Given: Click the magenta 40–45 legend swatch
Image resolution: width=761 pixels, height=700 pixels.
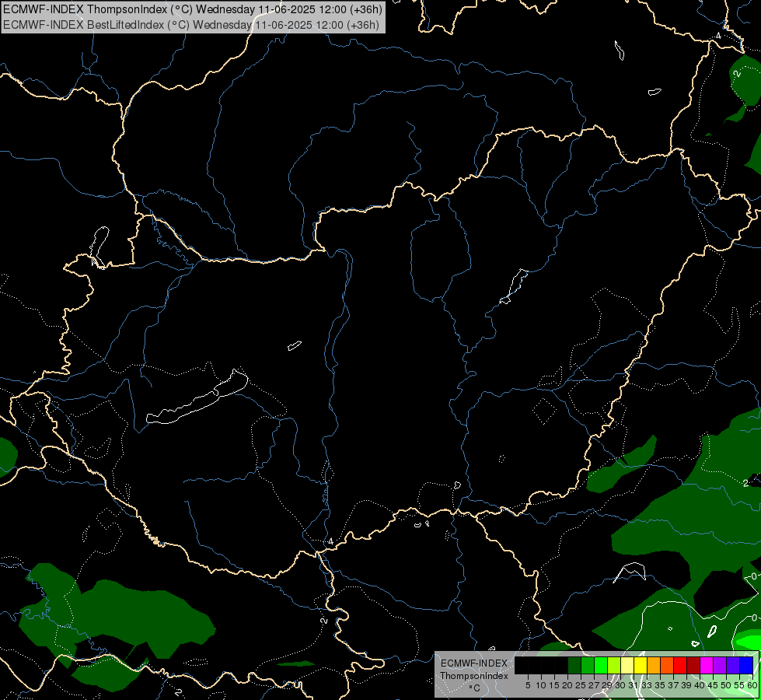Looking at the screenshot, I should click(x=707, y=665).
